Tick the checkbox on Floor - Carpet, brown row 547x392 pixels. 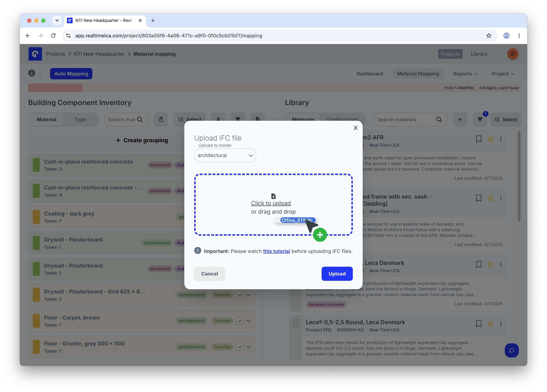[240, 321]
